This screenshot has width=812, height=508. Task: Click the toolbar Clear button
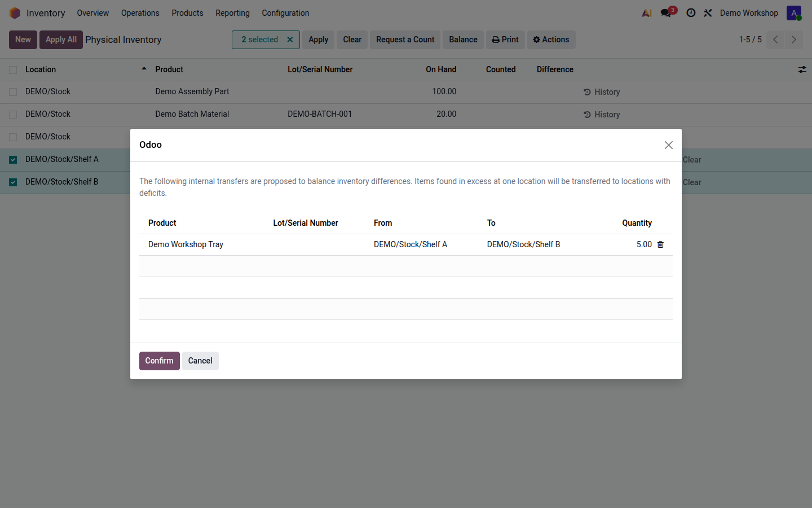(x=352, y=40)
